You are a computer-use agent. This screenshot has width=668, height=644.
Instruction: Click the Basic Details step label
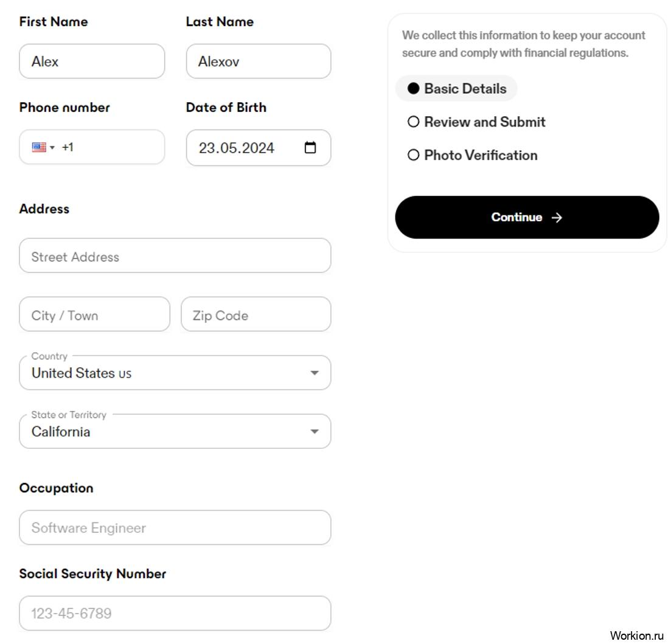click(x=465, y=89)
